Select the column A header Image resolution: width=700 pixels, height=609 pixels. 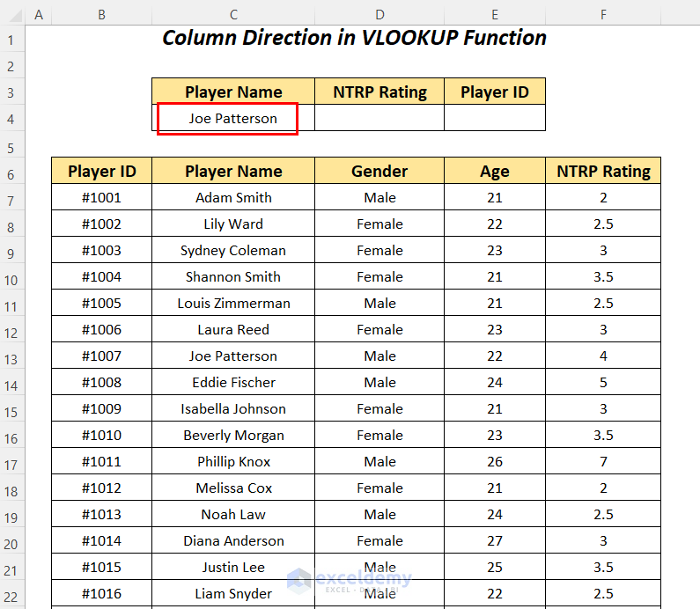point(39,15)
